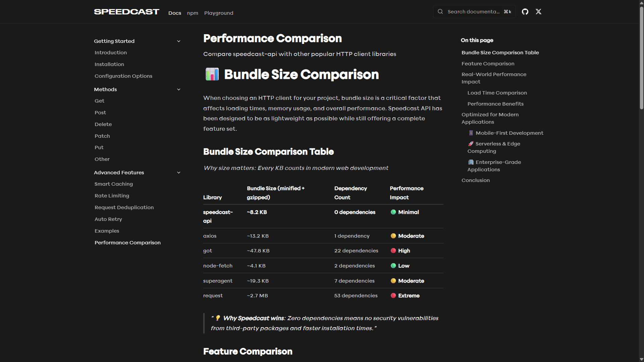
Task: Jump to Feature Comparison in page outline
Action: (x=488, y=64)
